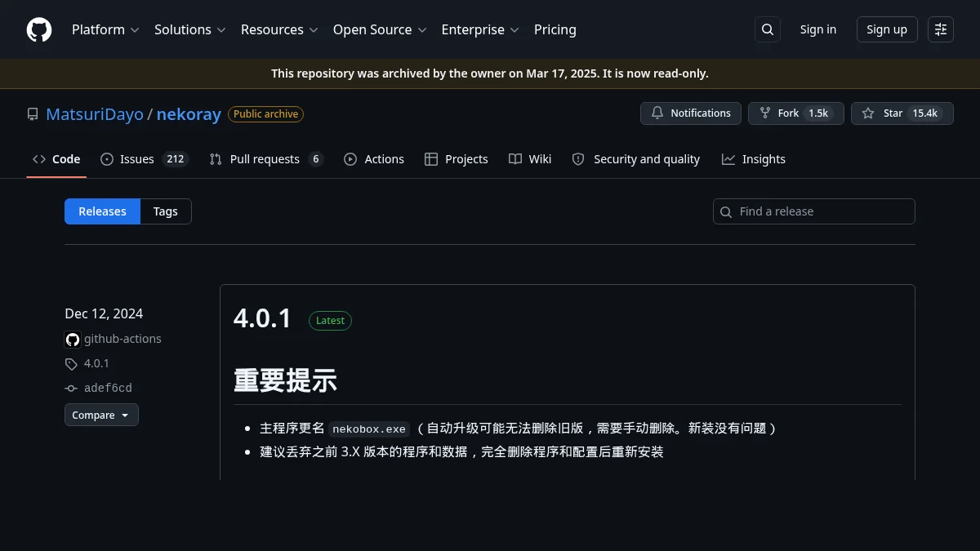Switch to the Issues tab
The image size is (980, 551).
pyautogui.click(x=145, y=159)
